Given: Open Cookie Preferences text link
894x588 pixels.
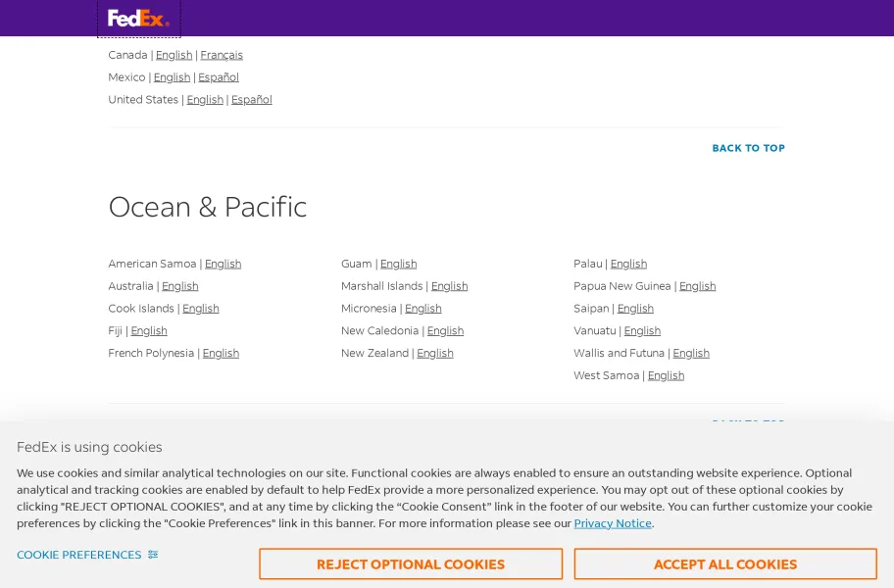Looking at the screenshot, I should [78, 555].
